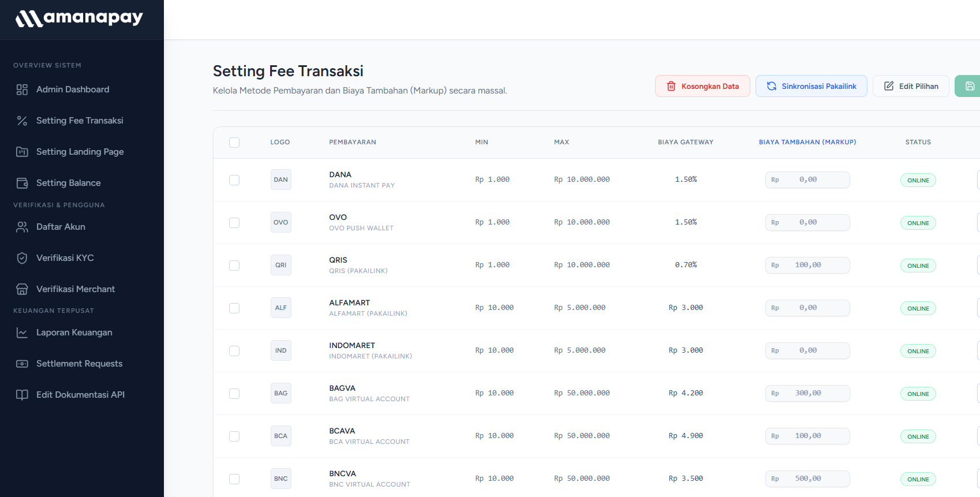Click the Setting Landing Page icon
Screen dimensions: 980x497
point(22,152)
